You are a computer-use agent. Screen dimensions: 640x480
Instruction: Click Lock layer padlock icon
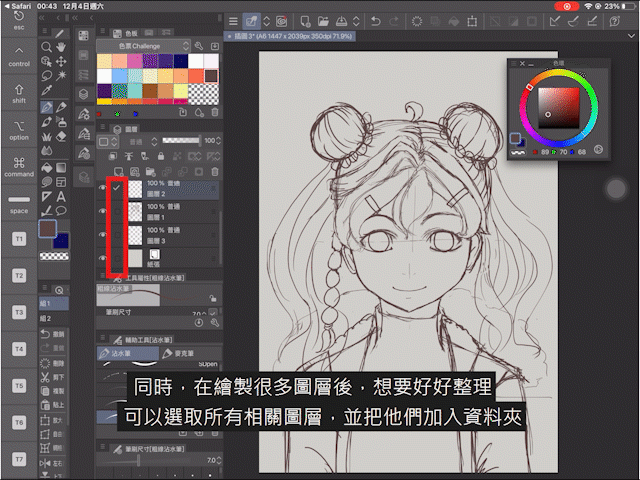coord(161,156)
